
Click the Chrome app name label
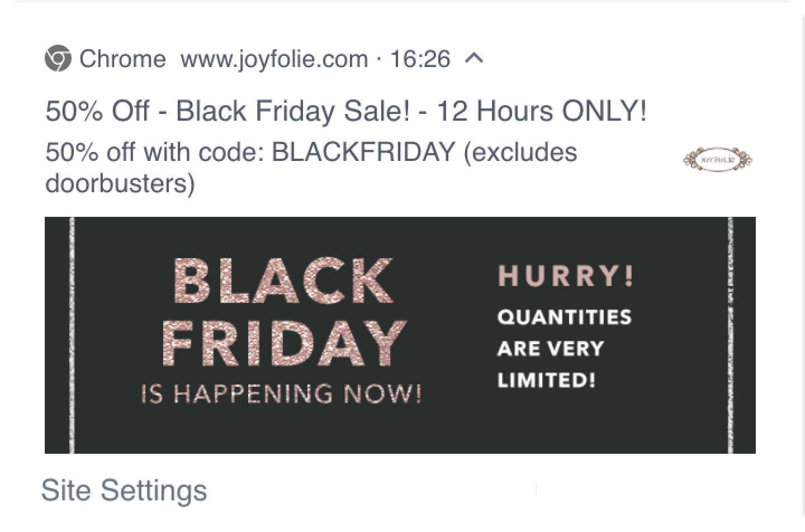coord(122,59)
